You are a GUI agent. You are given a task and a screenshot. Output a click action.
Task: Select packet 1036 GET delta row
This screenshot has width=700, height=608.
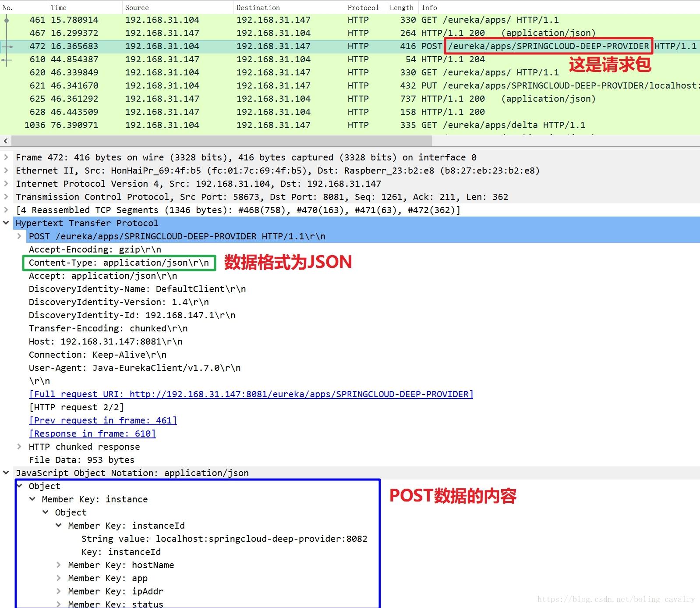pyautogui.click(x=350, y=125)
